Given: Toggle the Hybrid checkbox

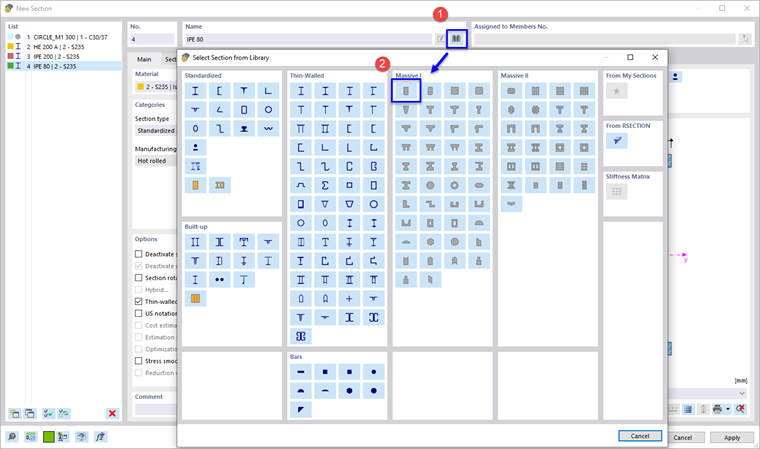Looking at the screenshot, I should coord(139,289).
